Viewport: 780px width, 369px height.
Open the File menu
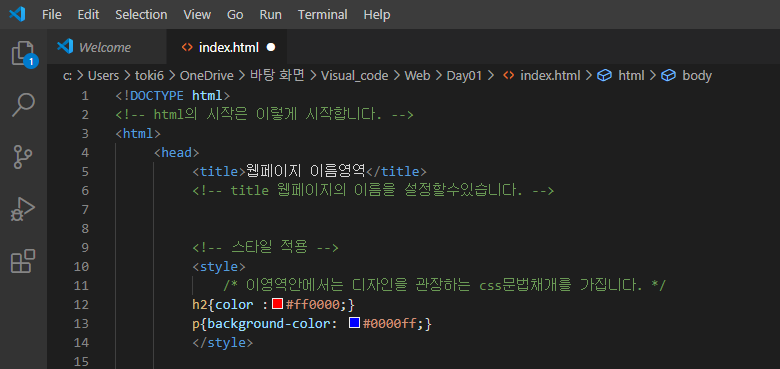point(52,14)
